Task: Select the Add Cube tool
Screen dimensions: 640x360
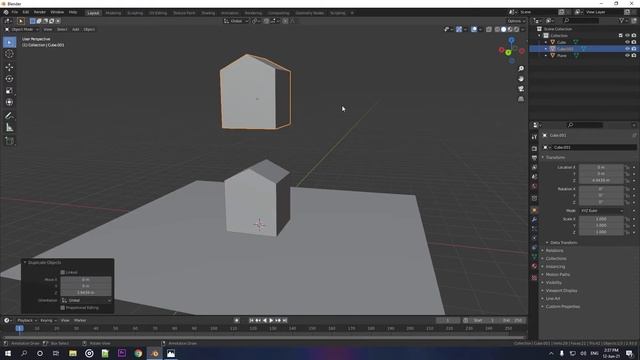Action: pos(9,141)
